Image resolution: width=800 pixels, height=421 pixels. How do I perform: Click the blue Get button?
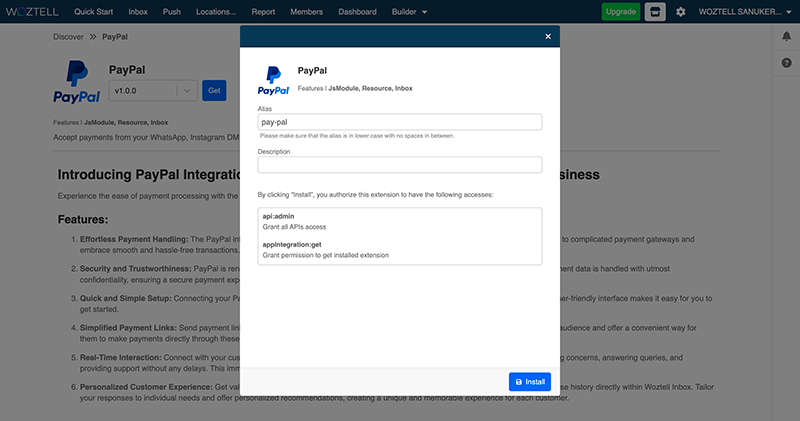(214, 90)
